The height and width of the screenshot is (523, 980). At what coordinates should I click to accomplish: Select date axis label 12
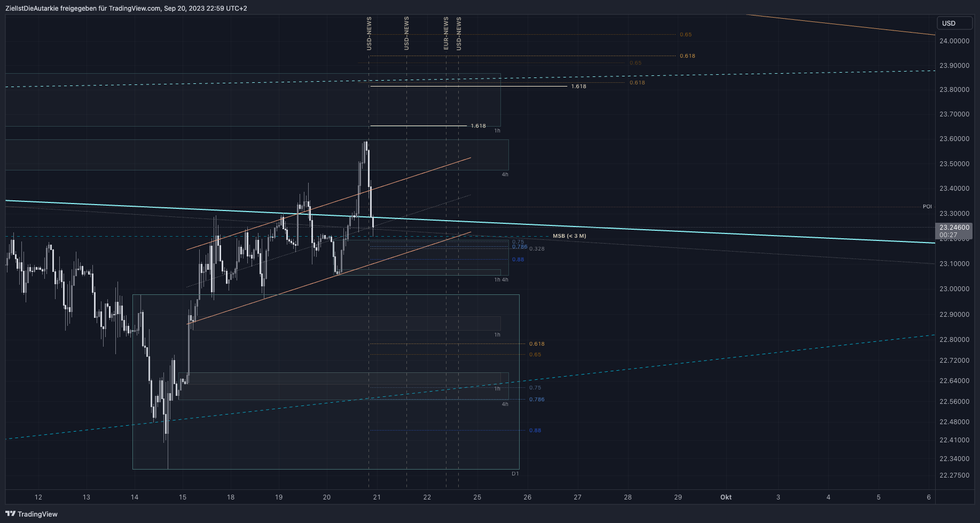click(38, 497)
